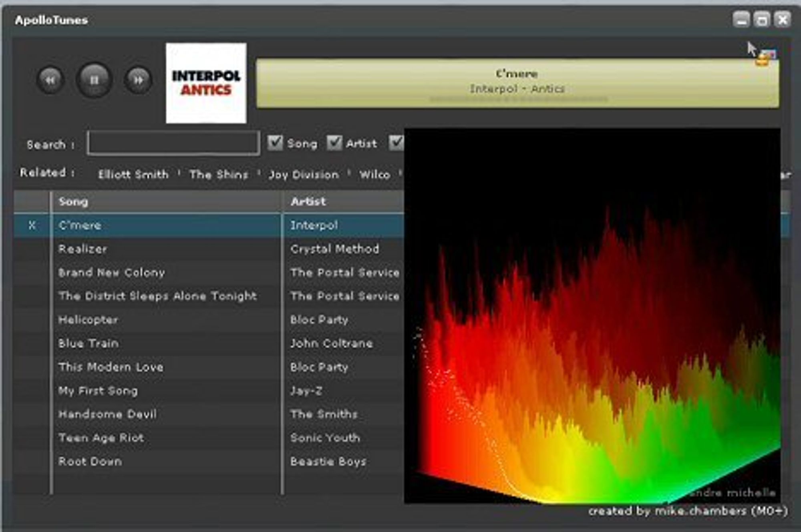Click the John Coltrane artist cell
Viewport: 801px width, 532px height.
(332, 343)
